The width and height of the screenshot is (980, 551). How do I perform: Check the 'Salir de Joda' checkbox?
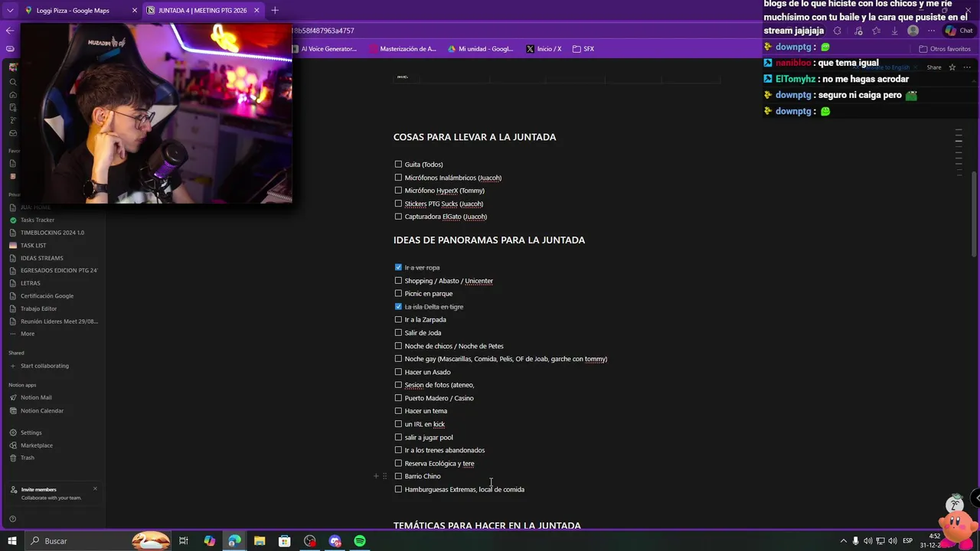point(398,333)
